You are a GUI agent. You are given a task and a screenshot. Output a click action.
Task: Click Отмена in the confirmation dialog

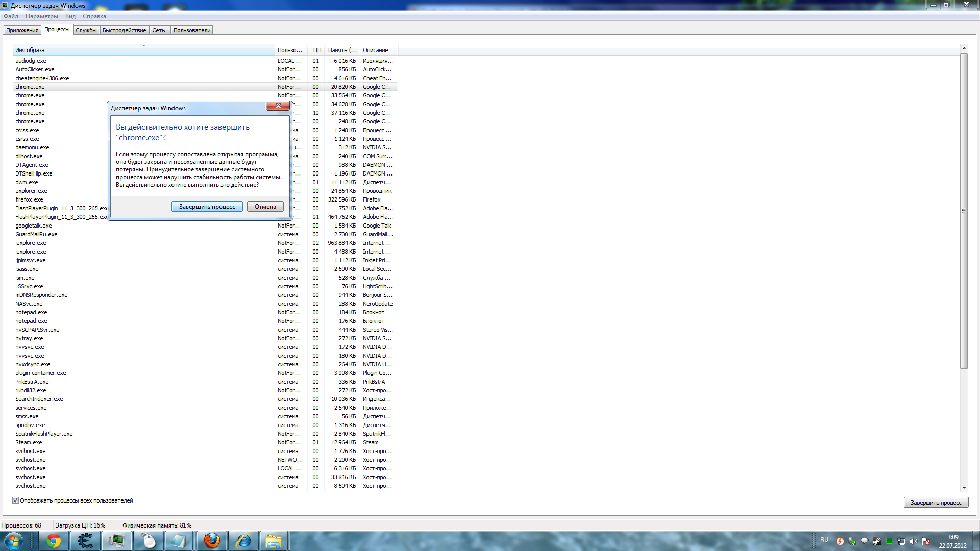(265, 207)
